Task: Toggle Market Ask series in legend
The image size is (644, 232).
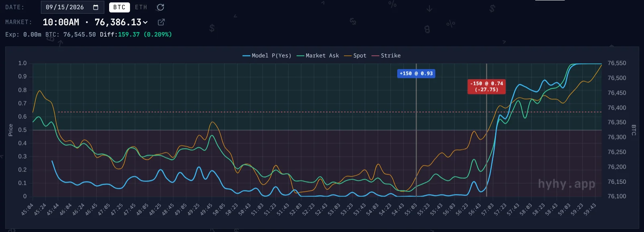Action: click(318, 55)
